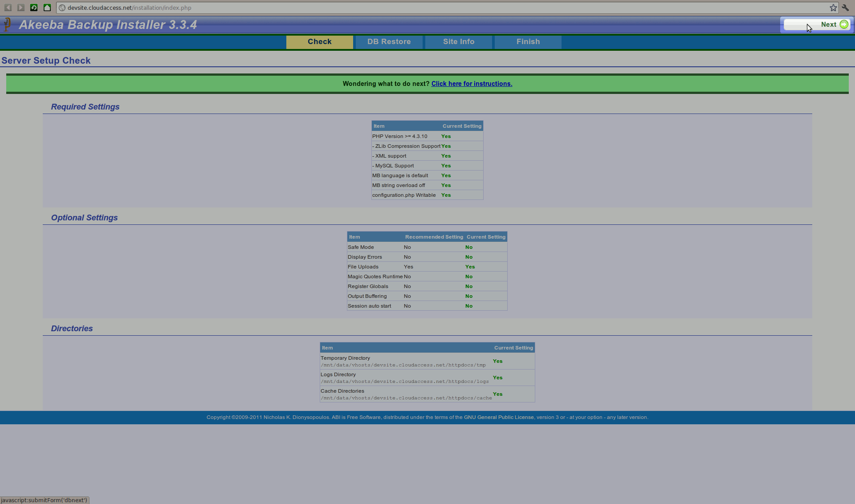855x504 pixels.
Task: Click the 'Server Setup Check' heading
Action: click(46, 61)
